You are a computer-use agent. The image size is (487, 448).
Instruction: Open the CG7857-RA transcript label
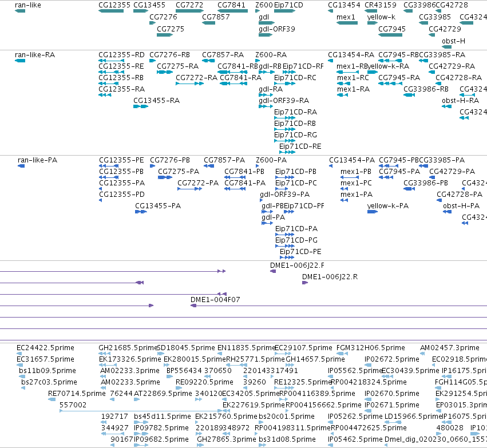[223, 55]
